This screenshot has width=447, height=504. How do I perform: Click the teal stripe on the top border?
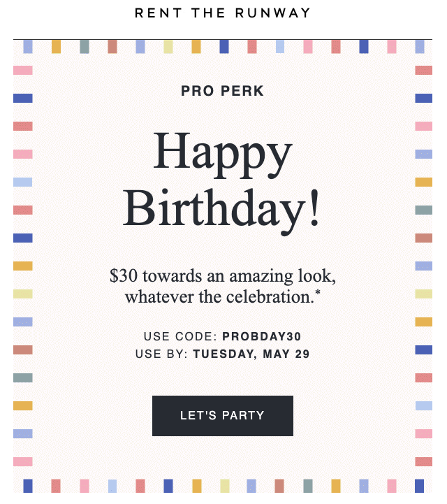coord(85,47)
